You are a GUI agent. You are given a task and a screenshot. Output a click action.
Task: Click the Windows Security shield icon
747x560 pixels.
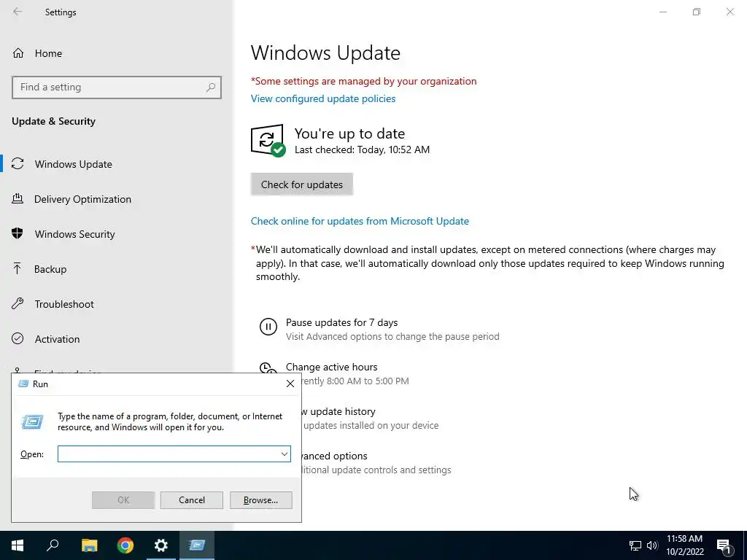(18, 233)
